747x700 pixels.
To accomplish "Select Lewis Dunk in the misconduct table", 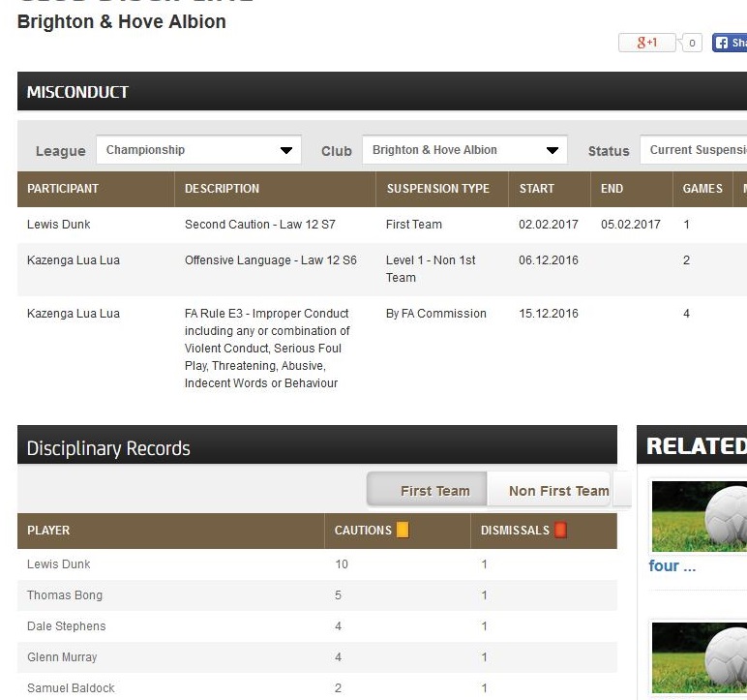I will coord(59,224).
